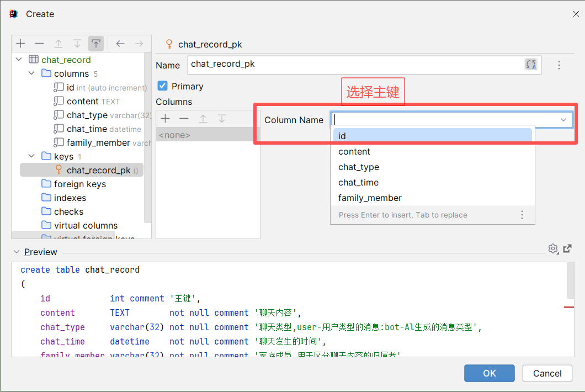Screen dimensions: 585x392
Task: Choose chat_type from the column suggestions
Action: [x=433, y=167]
